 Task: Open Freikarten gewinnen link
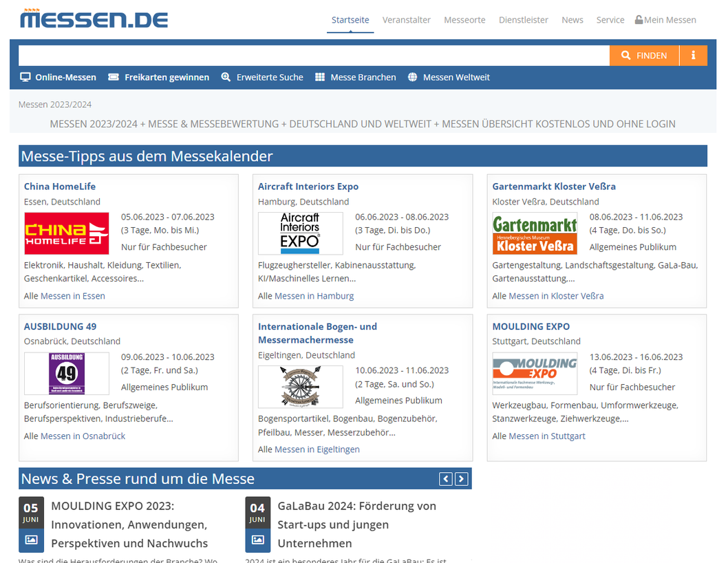pyautogui.click(x=167, y=77)
